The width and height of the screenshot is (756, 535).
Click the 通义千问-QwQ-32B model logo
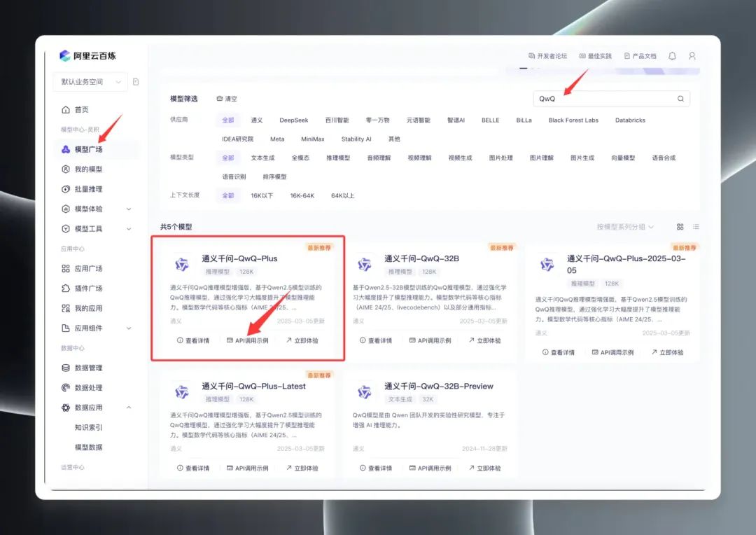pyautogui.click(x=364, y=264)
